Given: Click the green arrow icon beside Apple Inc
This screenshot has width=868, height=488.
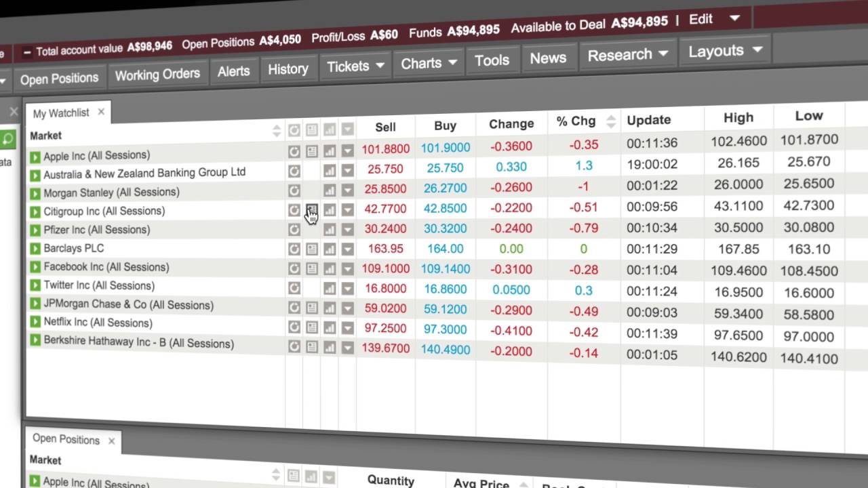Looking at the screenshot, I should (35, 157).
